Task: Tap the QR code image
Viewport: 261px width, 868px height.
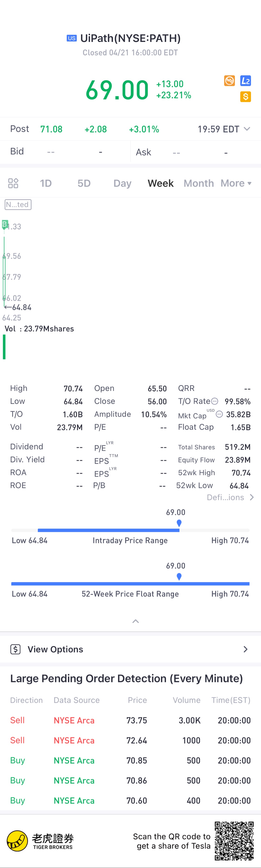Action: tap(234, 841)
